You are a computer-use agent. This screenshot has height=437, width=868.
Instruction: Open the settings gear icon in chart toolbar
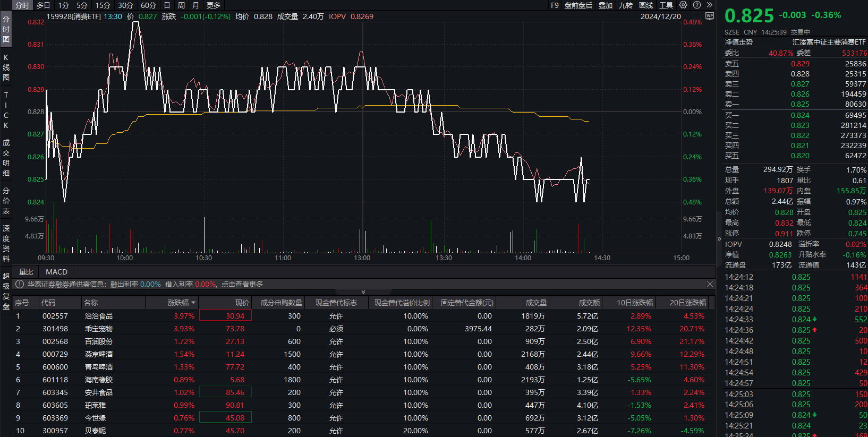tap(683, 5)
